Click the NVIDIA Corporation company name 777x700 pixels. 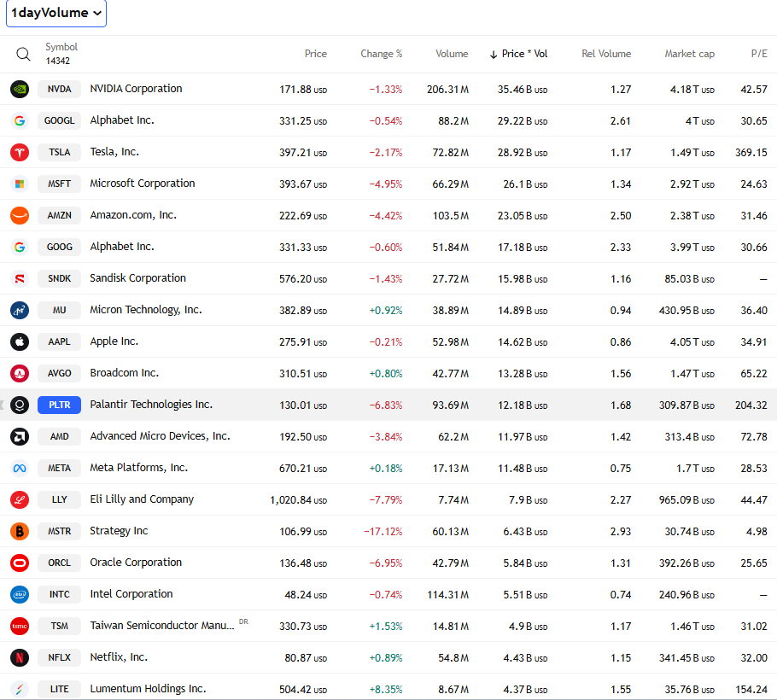pyautogui.click(x=136, y=89)
